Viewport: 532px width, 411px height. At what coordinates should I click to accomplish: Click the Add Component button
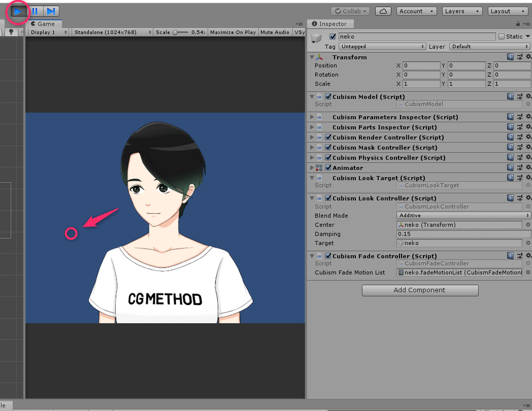click(420, 290)
